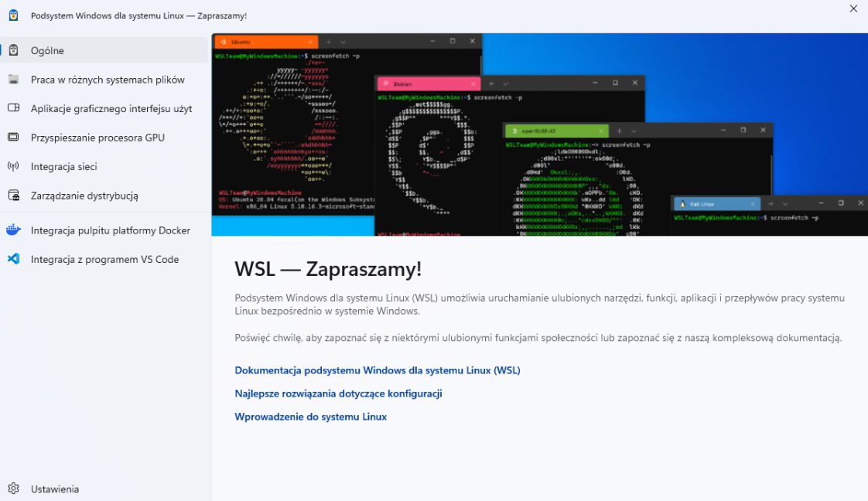Screen dimensions: 868x501
Task: Click the GPU acceleration icon
Action: click(x=13, y=137)
